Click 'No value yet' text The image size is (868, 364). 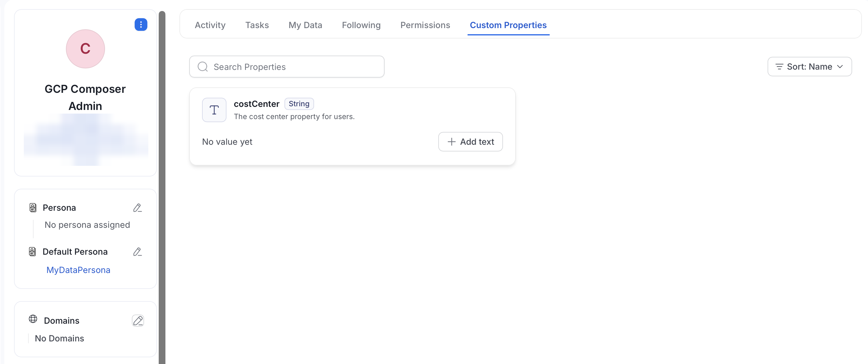tap(227, 142)
